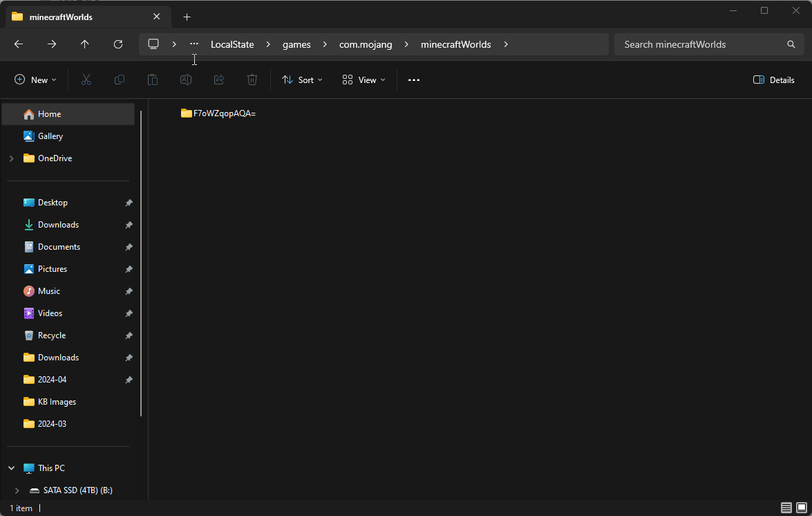The image size is (812, 516).
Task: Click the Delete trash icon
Action: 252,80
